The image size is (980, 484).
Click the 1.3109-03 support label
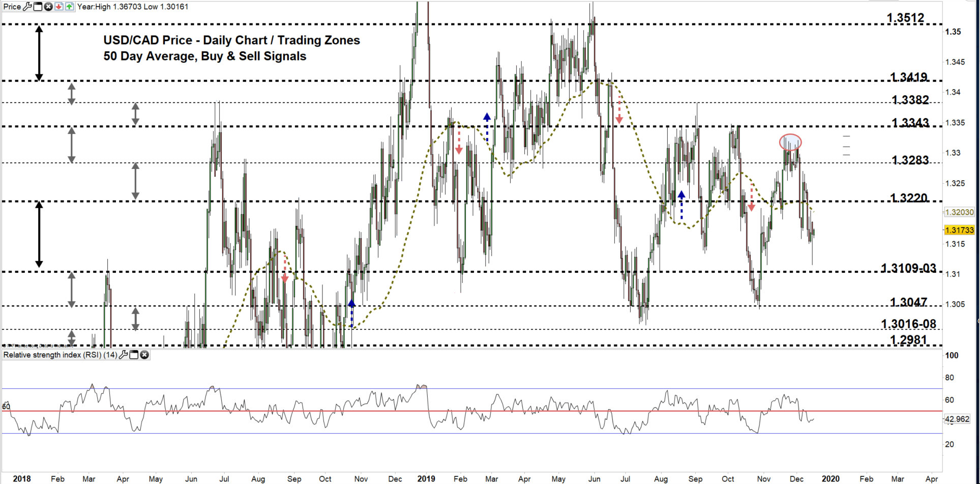909,268
